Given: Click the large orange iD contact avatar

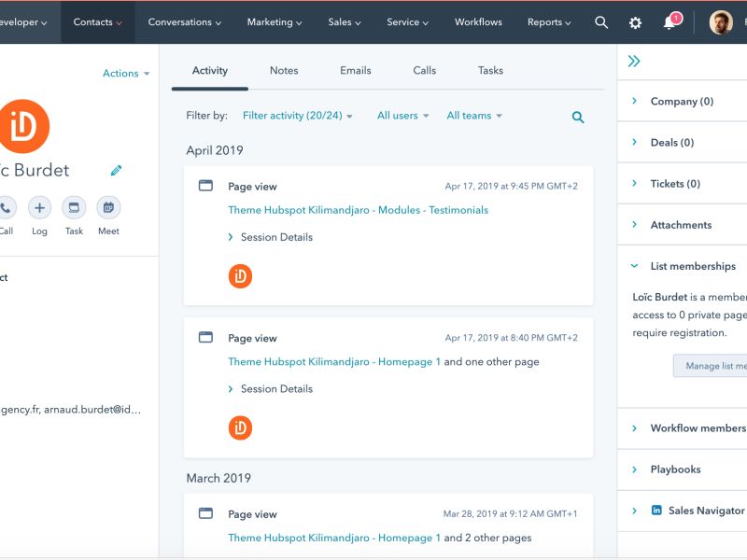Looking at the screenshot, I should click(22, 126).
